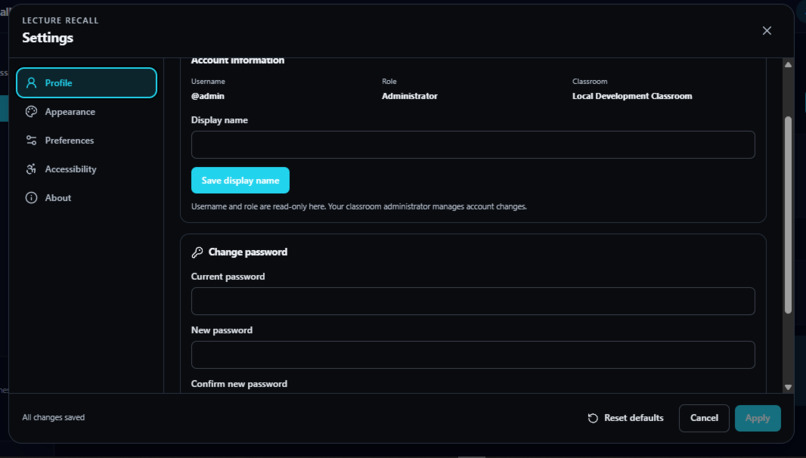The height and width of the screenshot is (458, 806).
Task: Open the Profile settings tab
Action: (86, 83)
